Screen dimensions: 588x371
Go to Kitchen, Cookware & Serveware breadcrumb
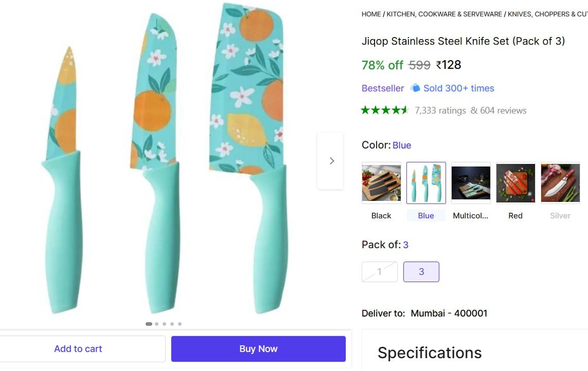(x=444, y=14)
